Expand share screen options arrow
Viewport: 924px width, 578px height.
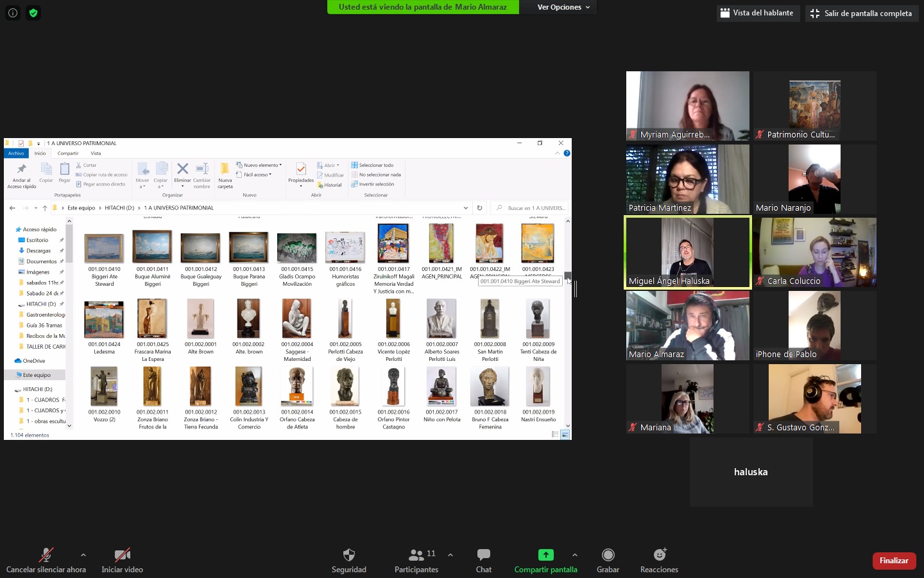point(575,555)
